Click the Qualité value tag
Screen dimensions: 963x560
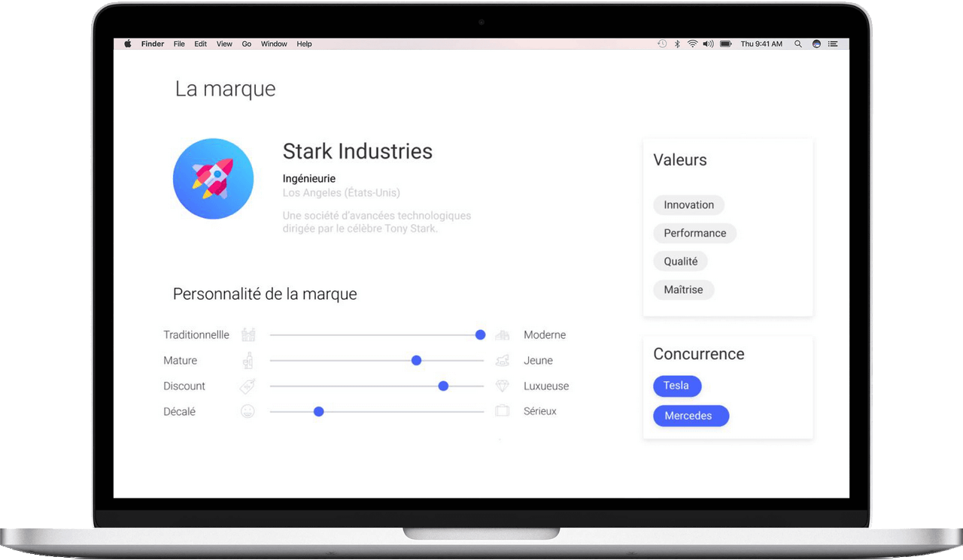pyautogui.click(x=681, y=262)
